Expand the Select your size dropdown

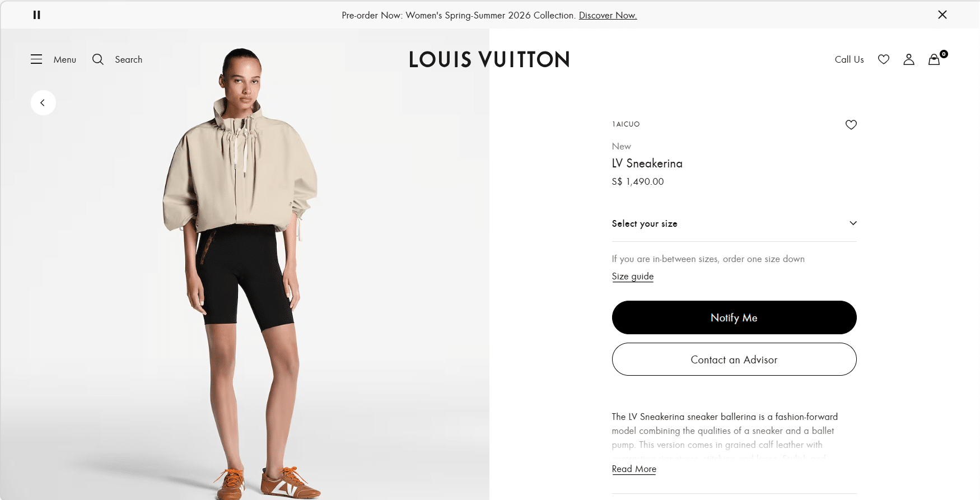tap(734, 223)
